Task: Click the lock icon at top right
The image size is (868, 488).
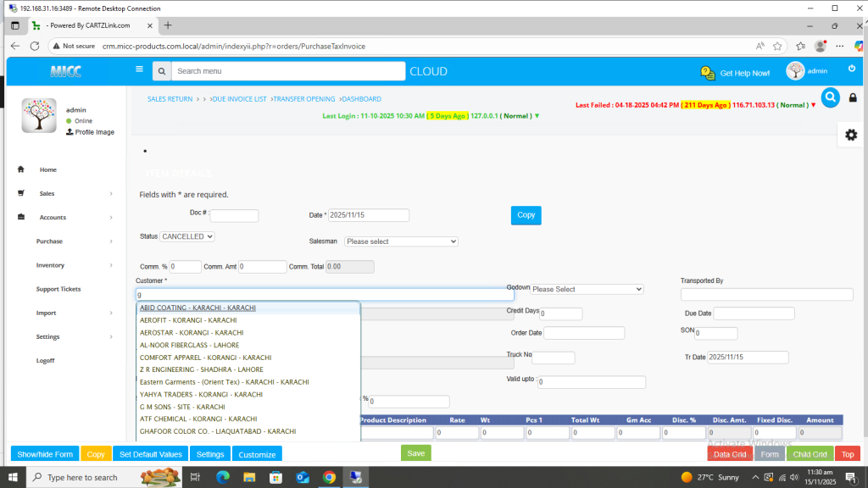Action: coord(853,98)
